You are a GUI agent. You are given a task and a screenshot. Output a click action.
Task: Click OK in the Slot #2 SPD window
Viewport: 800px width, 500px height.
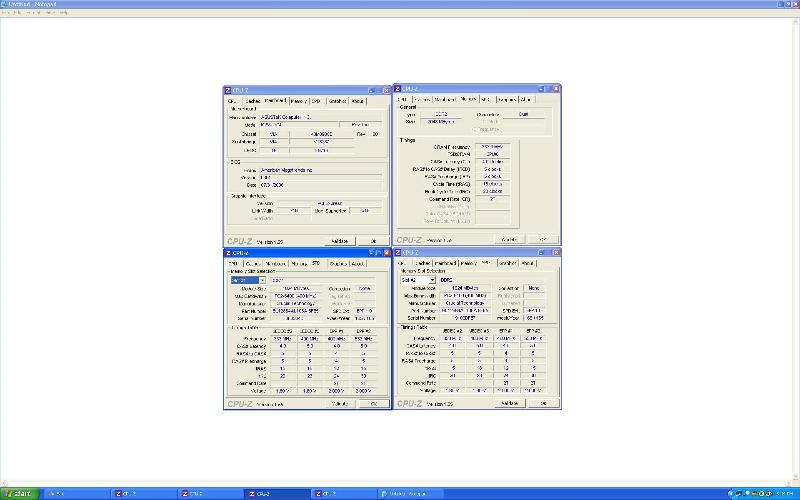pyautogui.click(x=543, y=403)
